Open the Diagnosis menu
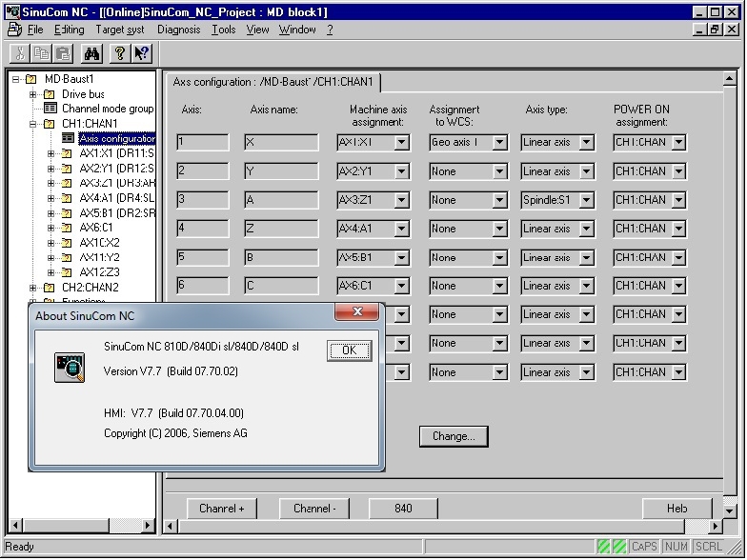The width and height of the screenshot is (747, 560). [x=179, y=30]
